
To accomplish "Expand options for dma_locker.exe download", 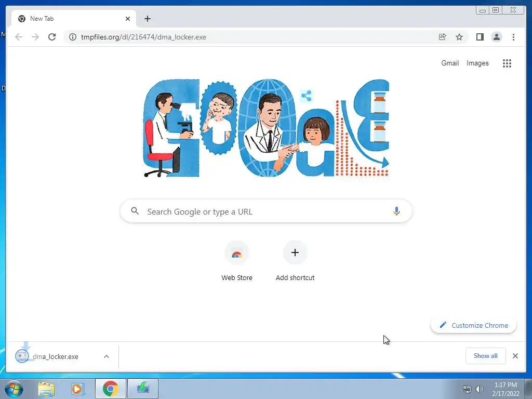I will coord(106,356).
